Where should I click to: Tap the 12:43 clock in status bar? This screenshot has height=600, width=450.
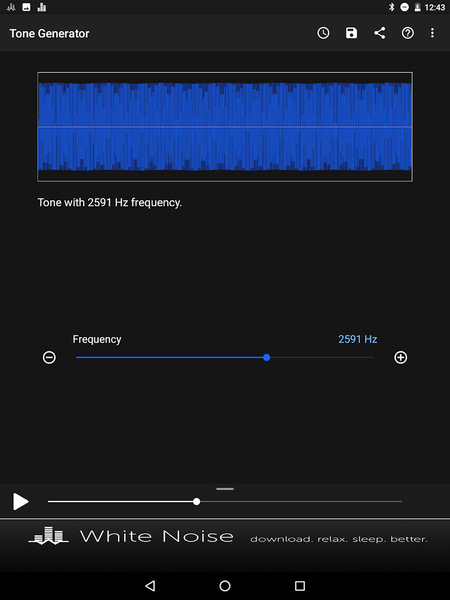(x=435, y=7)
